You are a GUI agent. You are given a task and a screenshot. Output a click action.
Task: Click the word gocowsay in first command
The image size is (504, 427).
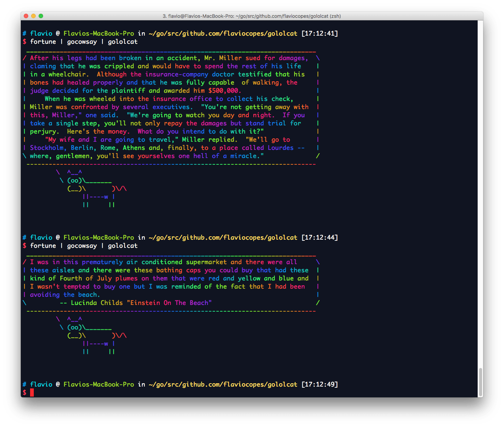pyautogui.click(x=82, y=42)
